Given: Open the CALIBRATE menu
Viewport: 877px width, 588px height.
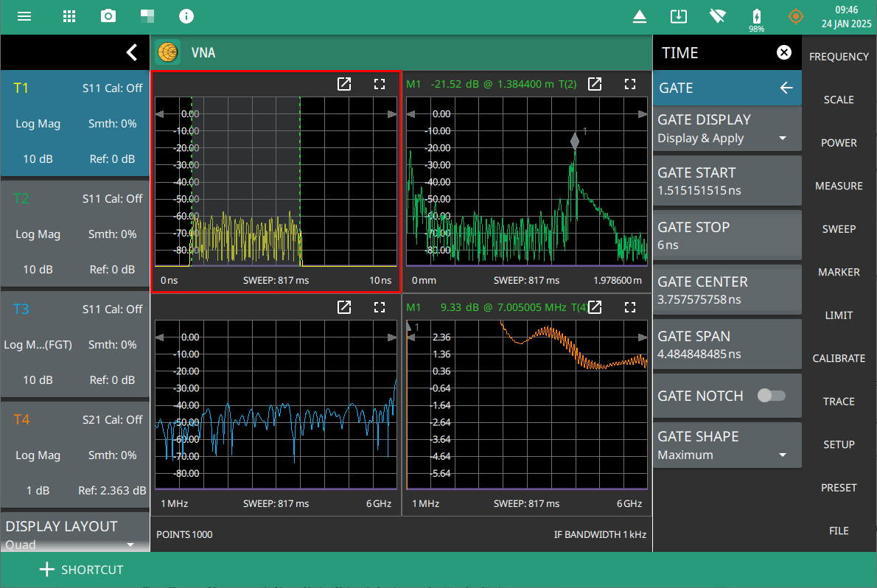Looking at the screenshot, I should pos(839,358).
